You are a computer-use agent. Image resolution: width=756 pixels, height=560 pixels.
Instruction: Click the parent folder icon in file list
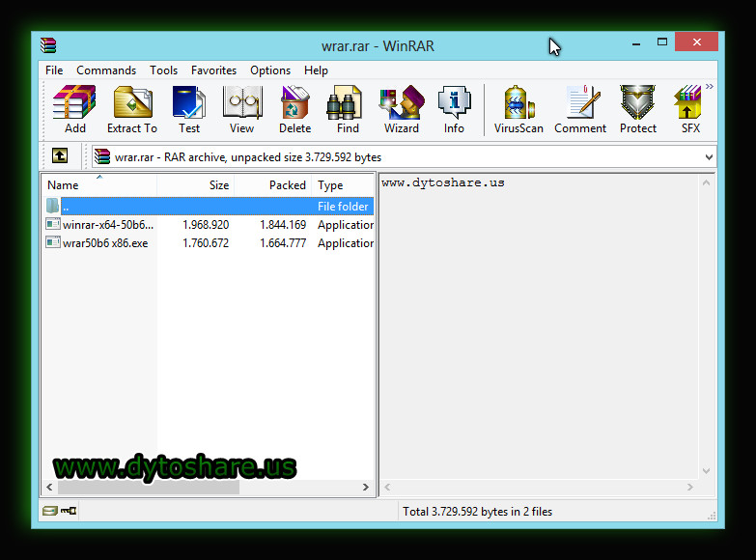coord(52,206)
